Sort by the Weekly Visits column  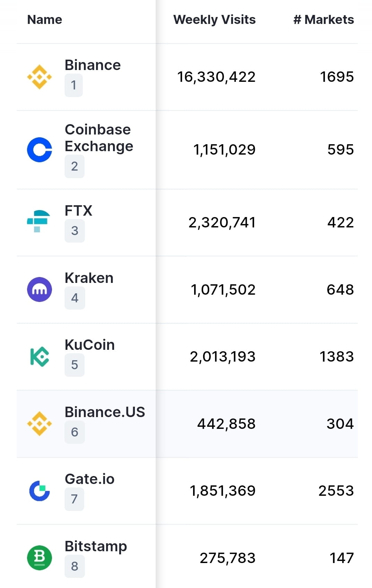point(214,20)
